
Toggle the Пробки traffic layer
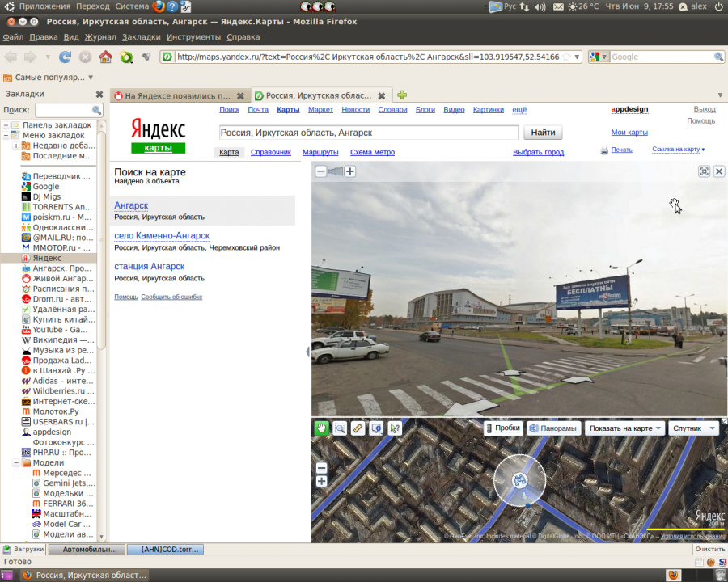coord(502,428)
